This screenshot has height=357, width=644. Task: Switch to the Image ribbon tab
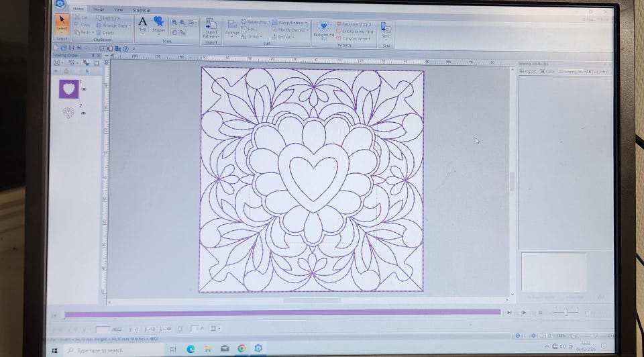(x=99, y=9)
